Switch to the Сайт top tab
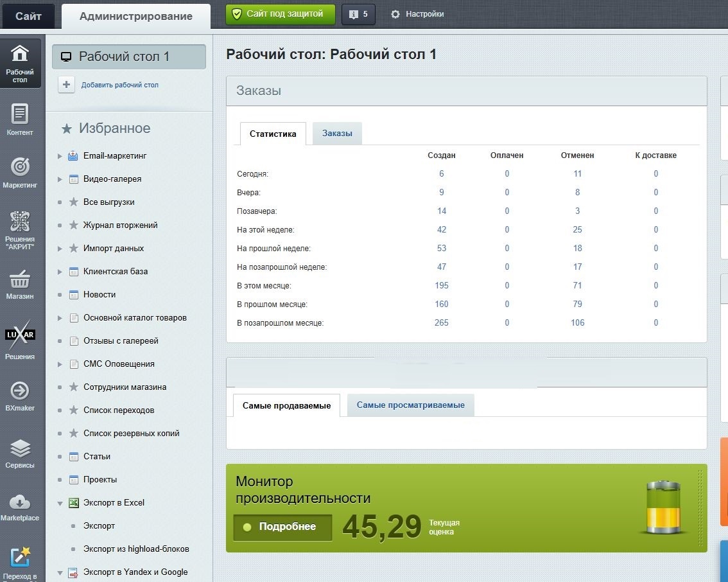 (28, 16)
